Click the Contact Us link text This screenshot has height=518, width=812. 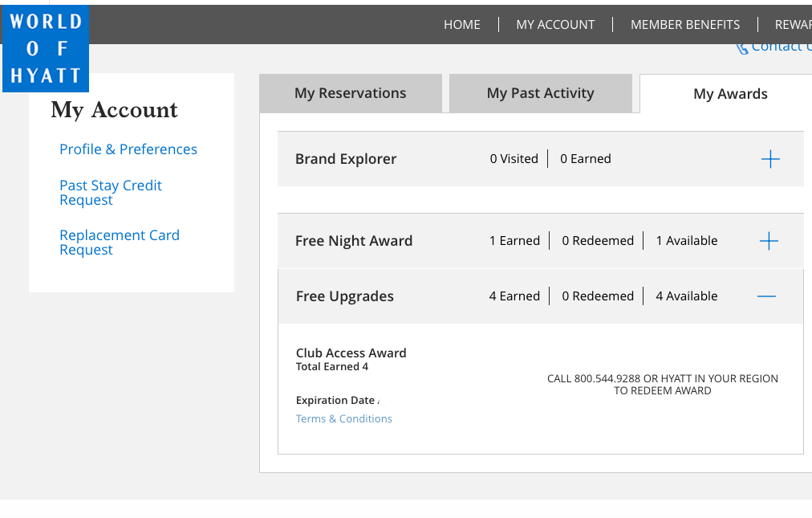pyautogui.click(x=782, y=47)
